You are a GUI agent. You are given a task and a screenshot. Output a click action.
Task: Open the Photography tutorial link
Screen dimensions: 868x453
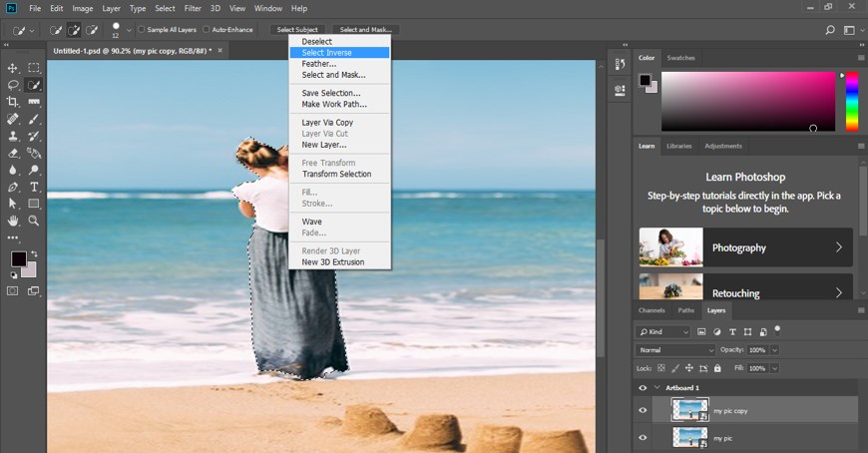pos(745,247)
